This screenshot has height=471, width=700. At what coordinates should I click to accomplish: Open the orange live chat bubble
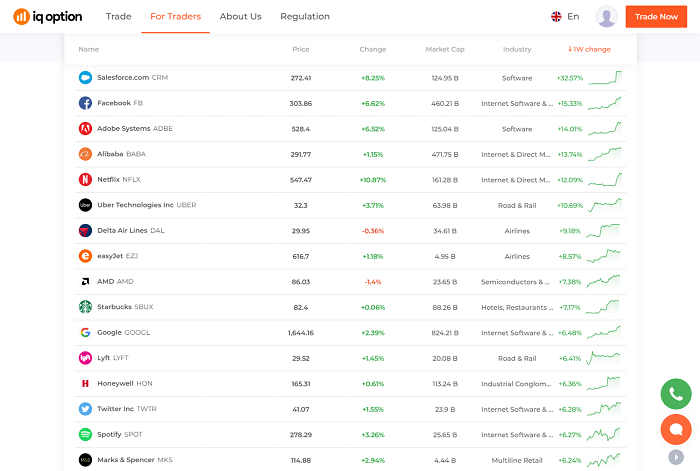tap(676, 429)
